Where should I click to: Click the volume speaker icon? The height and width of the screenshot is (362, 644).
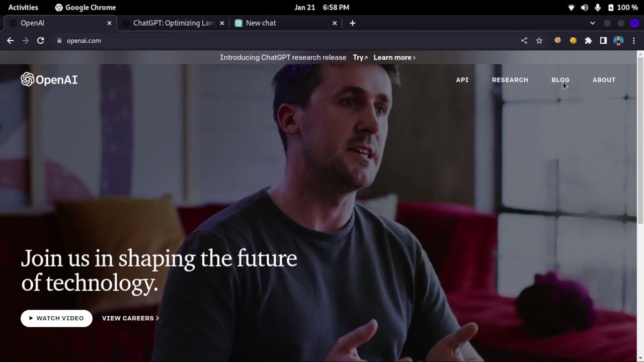[585, 8]
